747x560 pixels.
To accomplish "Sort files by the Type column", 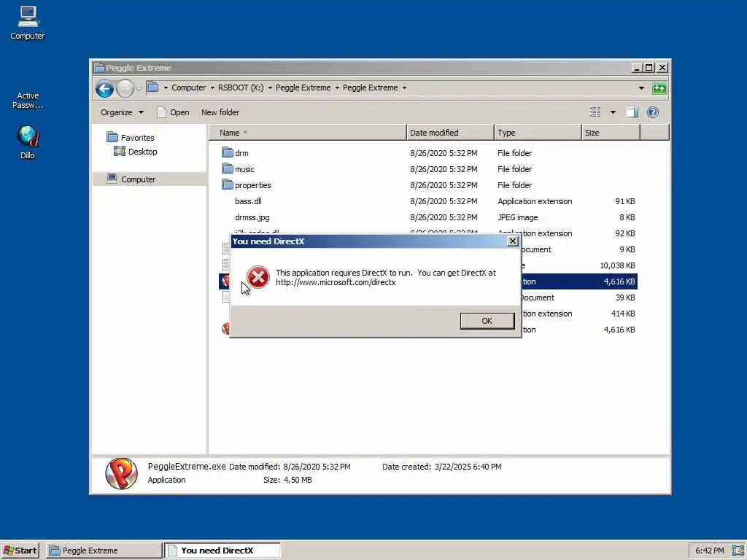I will [x=538, y=133].
